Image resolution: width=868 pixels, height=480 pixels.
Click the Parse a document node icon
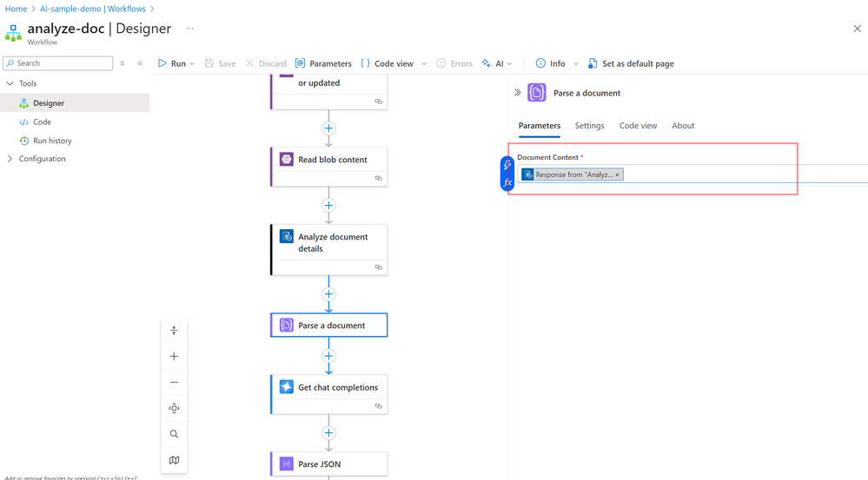(286, 325)
